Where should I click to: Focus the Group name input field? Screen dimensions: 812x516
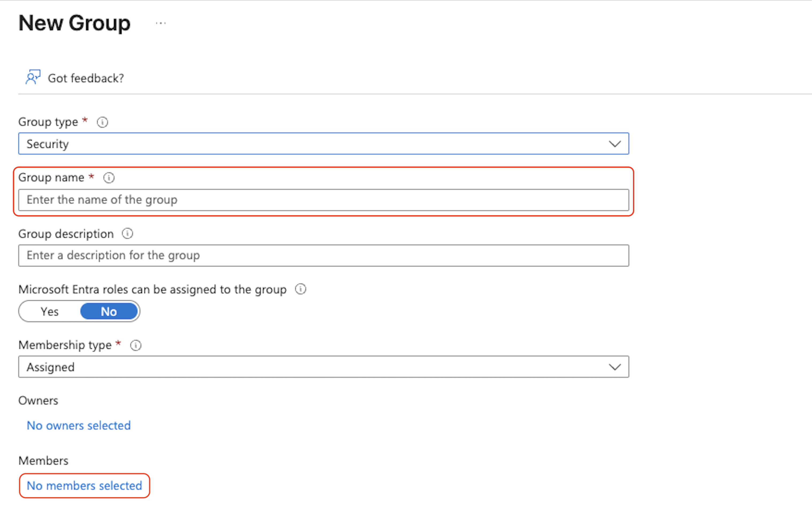(323, 200)
